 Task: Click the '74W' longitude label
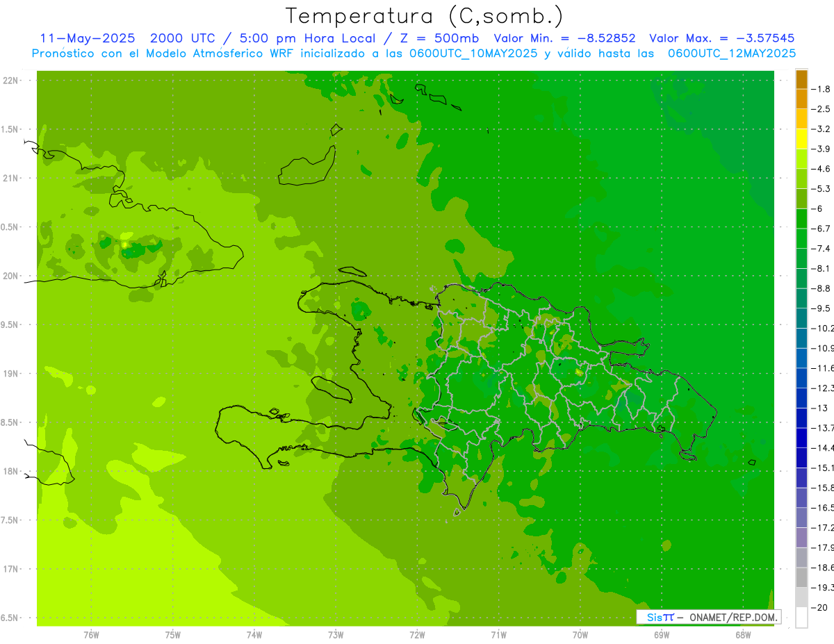click(x=254, y=635)
